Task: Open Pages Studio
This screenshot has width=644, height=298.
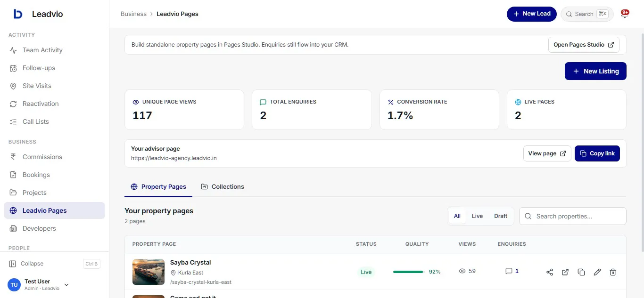Action: [x=584, y=45]
